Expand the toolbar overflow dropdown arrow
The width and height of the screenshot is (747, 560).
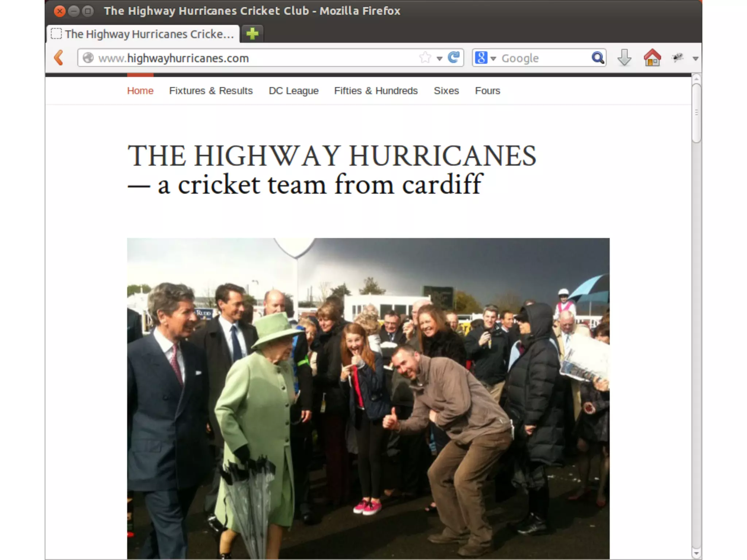[695, 58]
